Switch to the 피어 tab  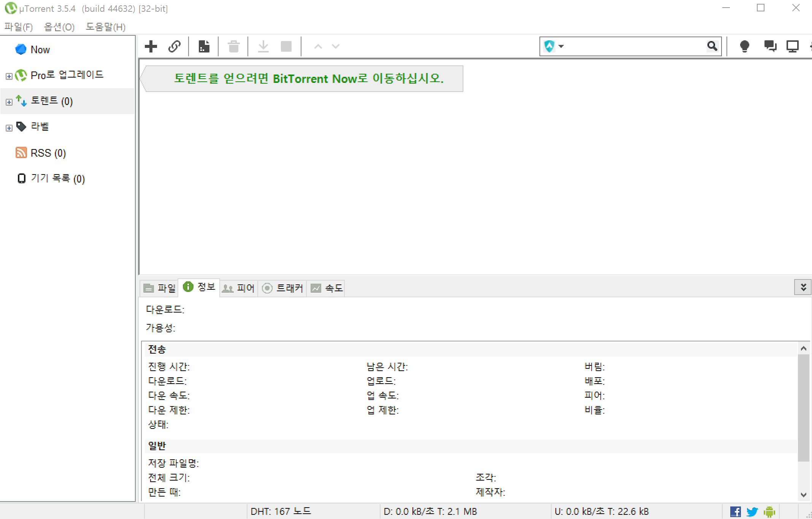click(238, 288)
